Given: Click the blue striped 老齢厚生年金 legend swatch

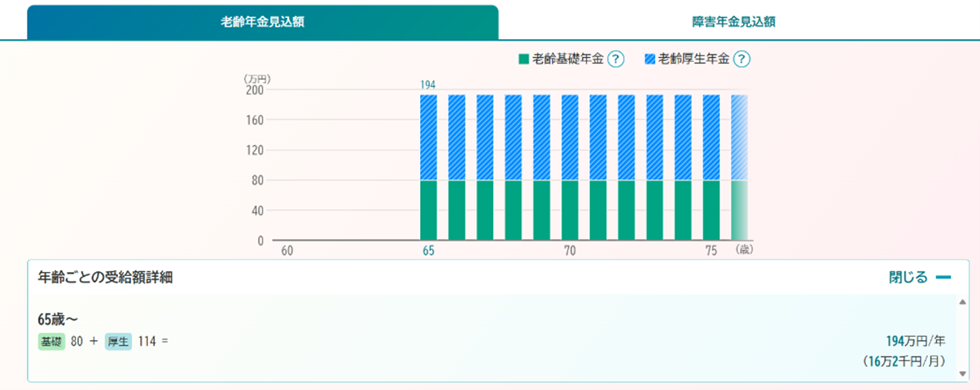Looking at the screenshot, I should pyautogui.click(x=650, y=59).
